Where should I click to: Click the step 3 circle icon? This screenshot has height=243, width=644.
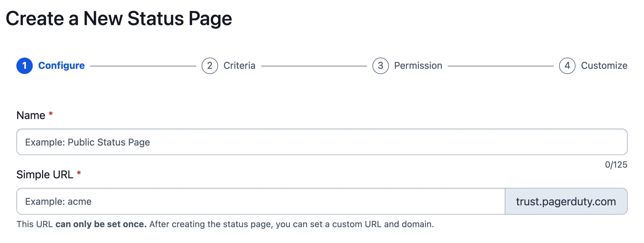click(x=380, y=66)
